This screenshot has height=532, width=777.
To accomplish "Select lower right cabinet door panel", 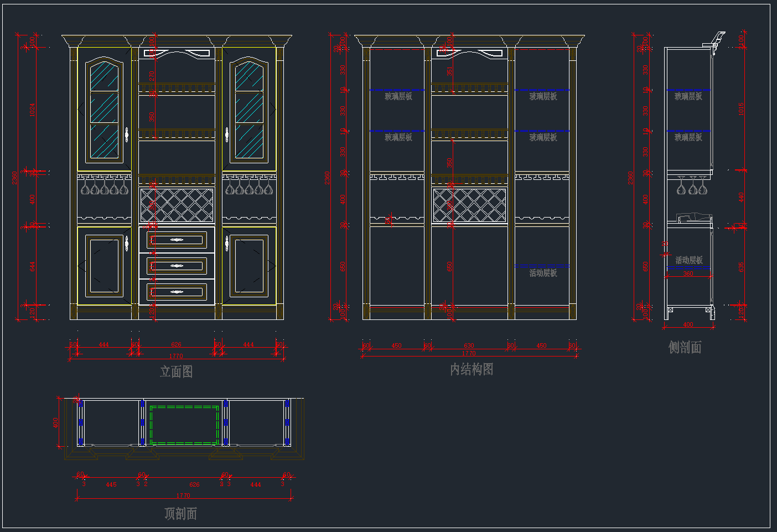I will click(249, 266).
